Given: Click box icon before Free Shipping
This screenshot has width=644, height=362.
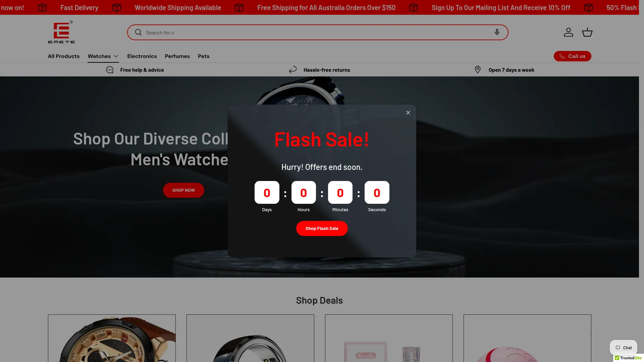Looking at the screenshot, I should (239, 7).
